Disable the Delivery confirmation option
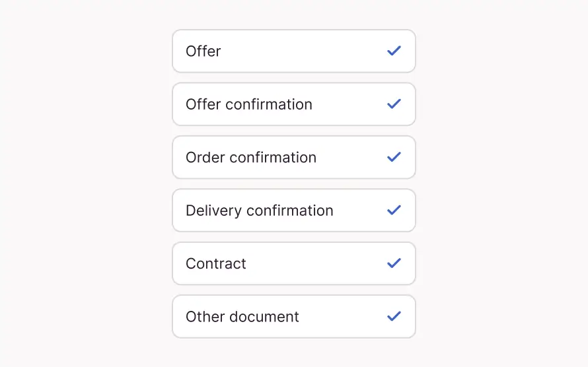The image size is (588, 367). [293, 211]
